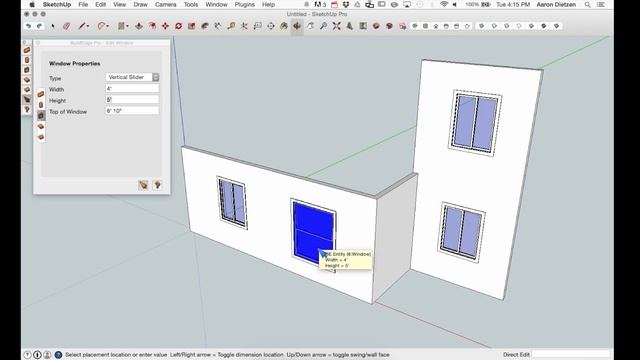Select the upper window on tall wall
Screen dimensions: 640x360
point(475,122)
